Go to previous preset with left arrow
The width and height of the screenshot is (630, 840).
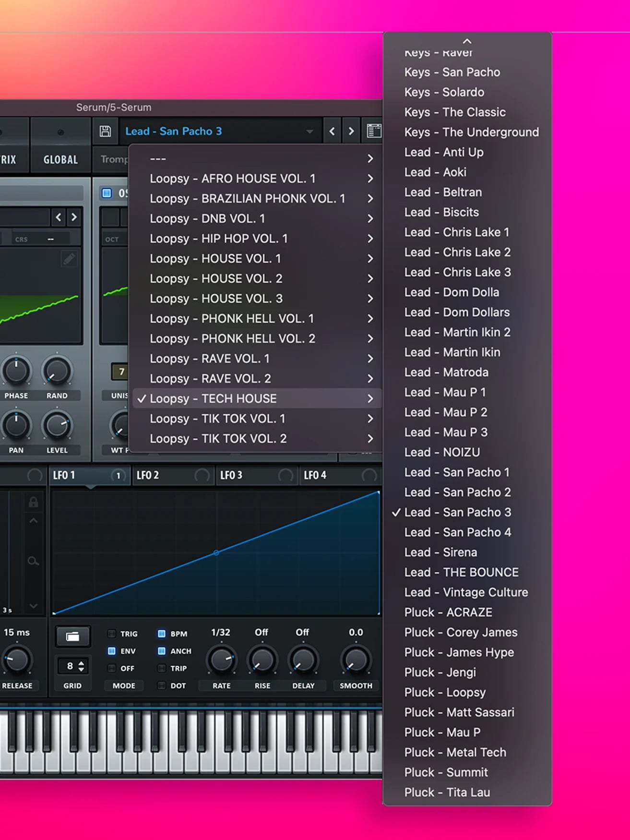coord(332,131)
